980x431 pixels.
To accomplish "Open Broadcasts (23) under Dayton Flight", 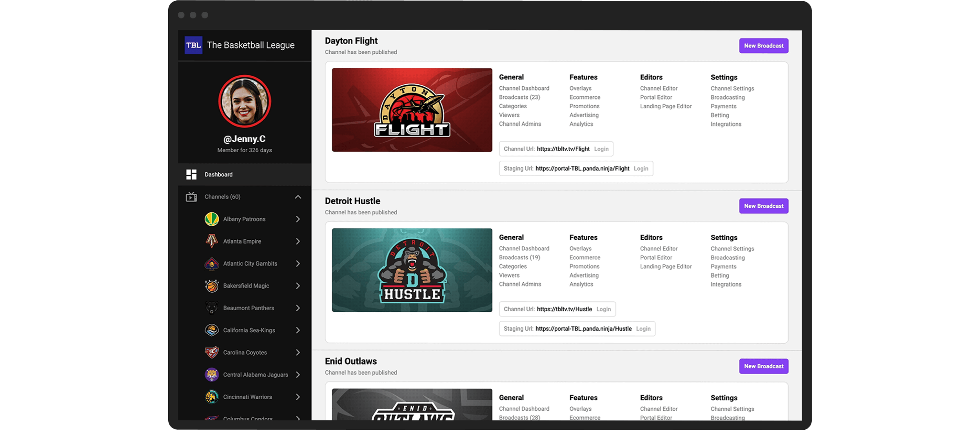I will tap(519, 97).
